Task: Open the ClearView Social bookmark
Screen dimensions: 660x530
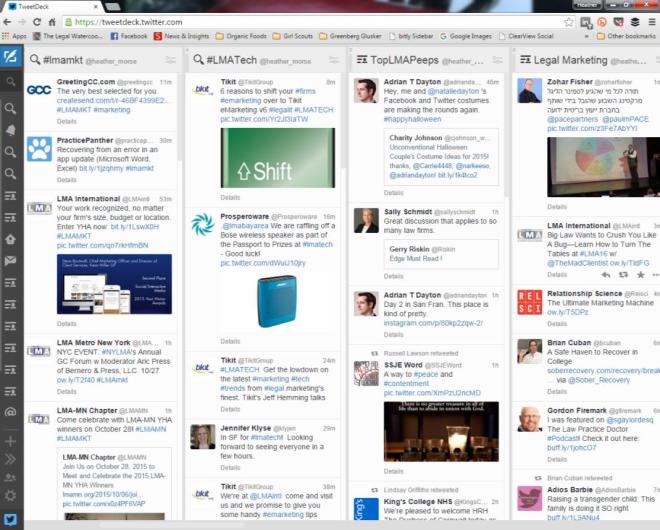Action: (526, 36)
